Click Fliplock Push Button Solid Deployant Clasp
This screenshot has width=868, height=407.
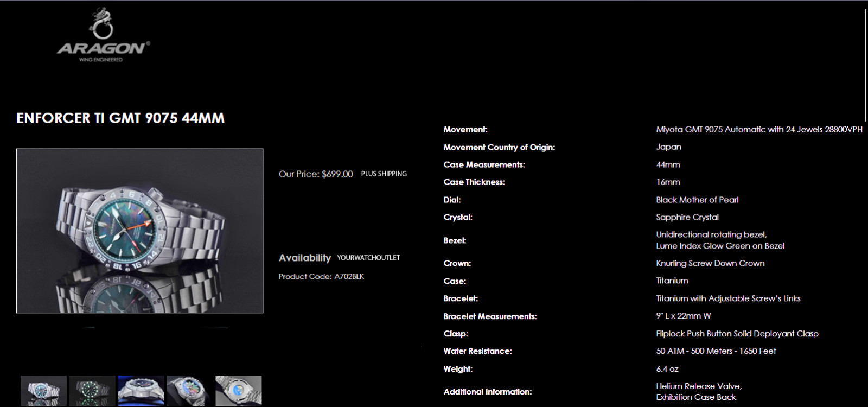click(737, 334)
